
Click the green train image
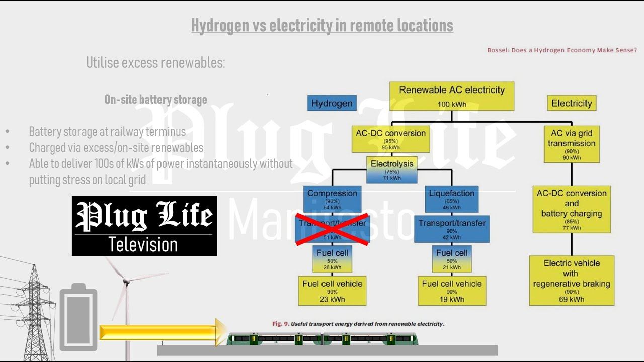click(323, 338)
